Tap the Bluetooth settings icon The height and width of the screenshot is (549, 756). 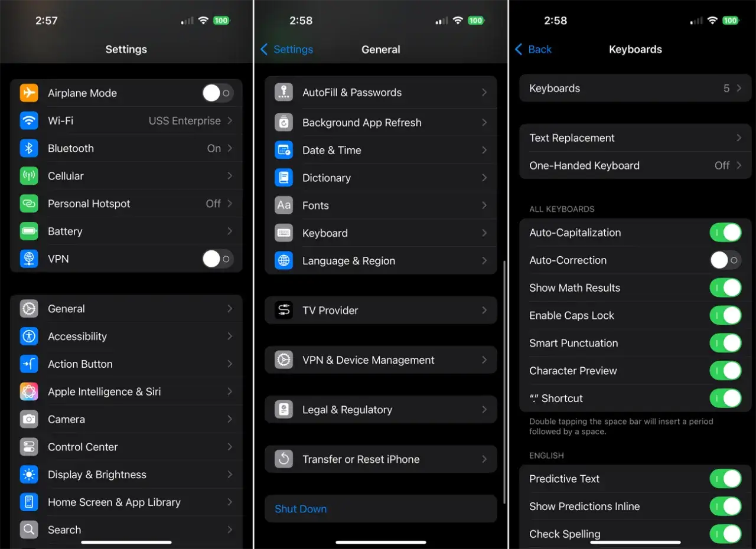tap(29, 148)
